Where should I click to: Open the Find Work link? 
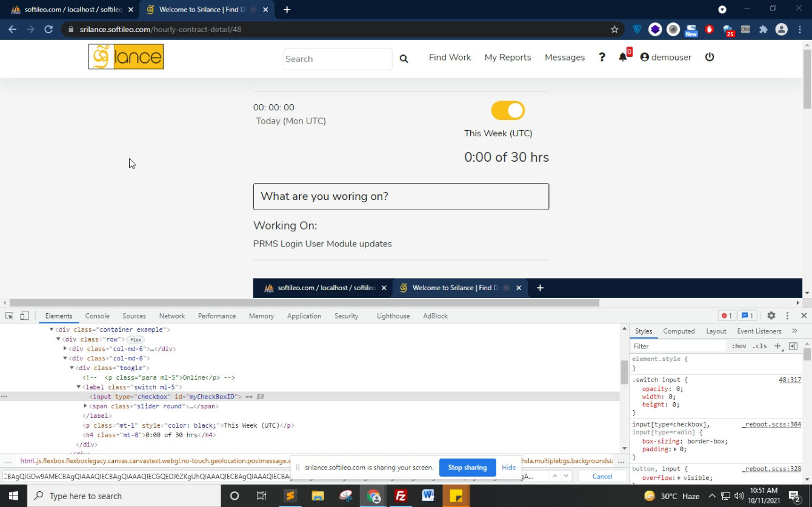(450, 58)
